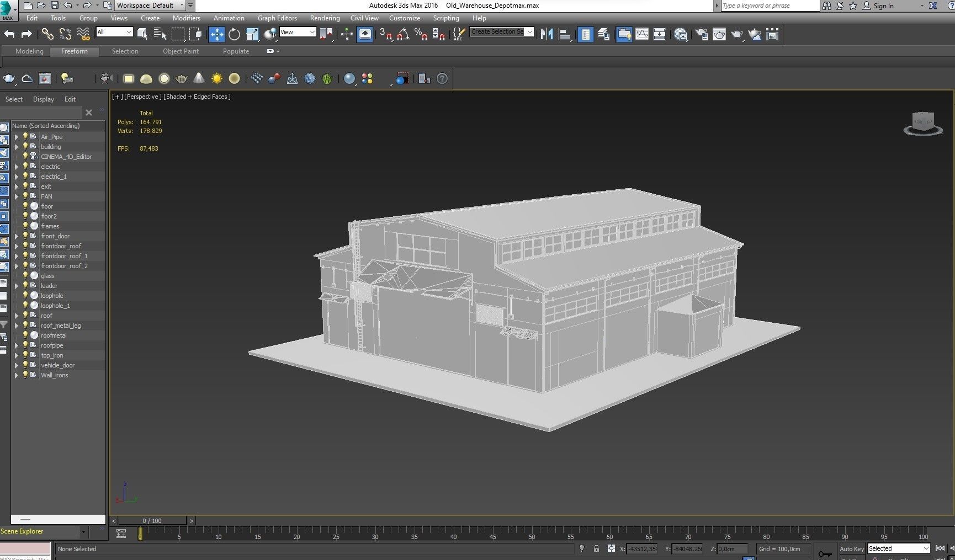Screen dimensions: 955x560
Task: Open Scene Explorer's Display menu
Action: click(x=43, y=99)
